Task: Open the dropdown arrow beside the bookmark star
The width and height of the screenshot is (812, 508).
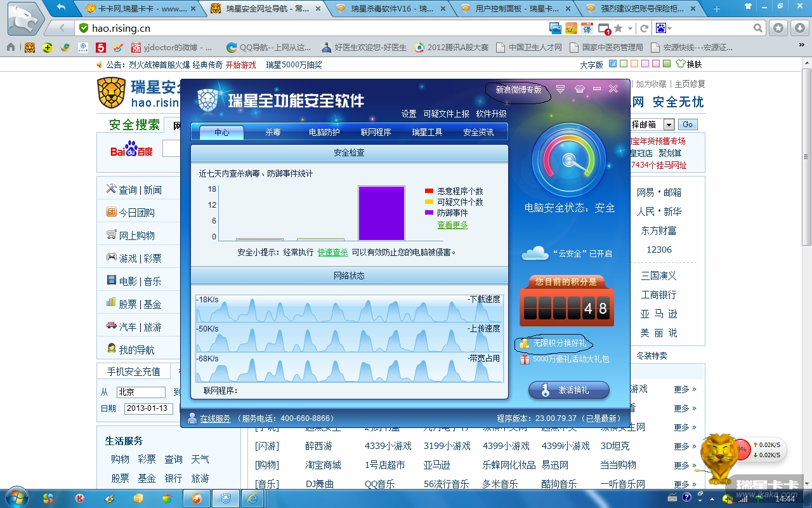Action: coord(630,29)
